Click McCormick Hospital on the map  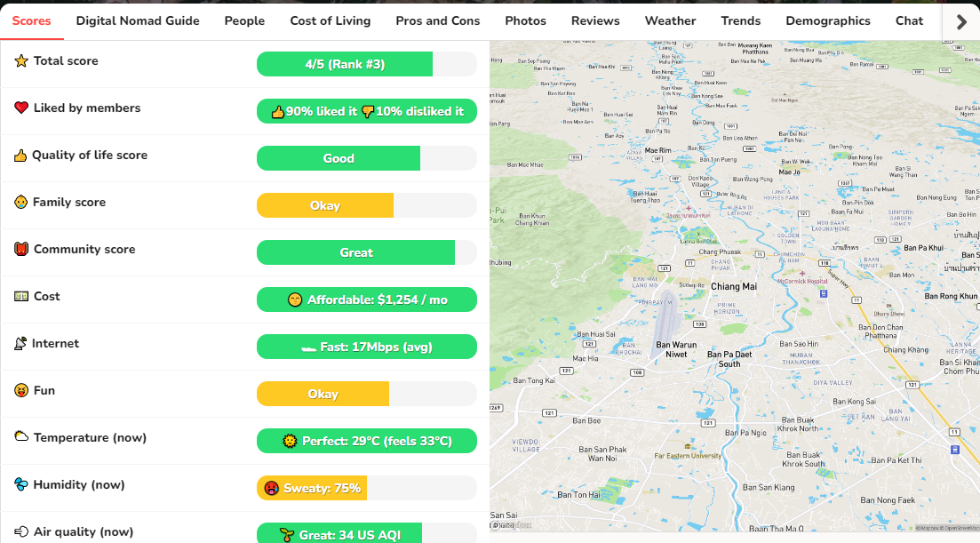tap(802, 281)
